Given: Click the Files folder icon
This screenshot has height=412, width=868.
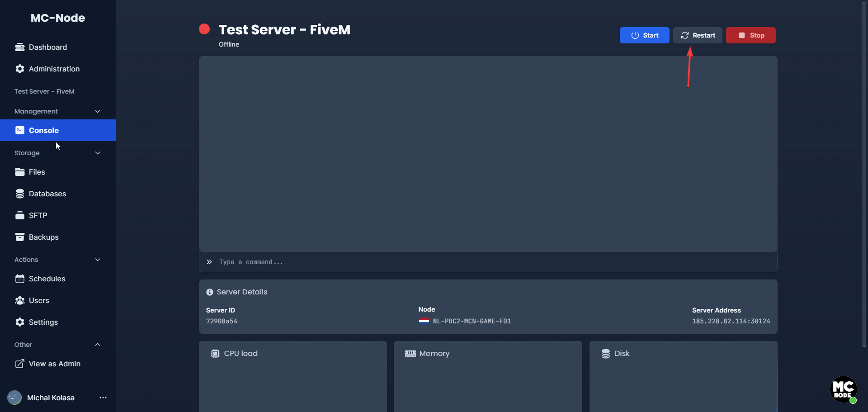Looking at the screenshot, I should pyautogui.click(x=20, y=172).
